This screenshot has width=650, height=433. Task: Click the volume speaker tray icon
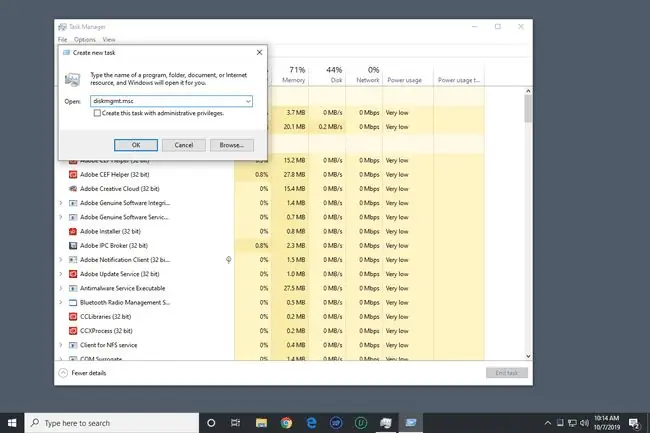585,423
